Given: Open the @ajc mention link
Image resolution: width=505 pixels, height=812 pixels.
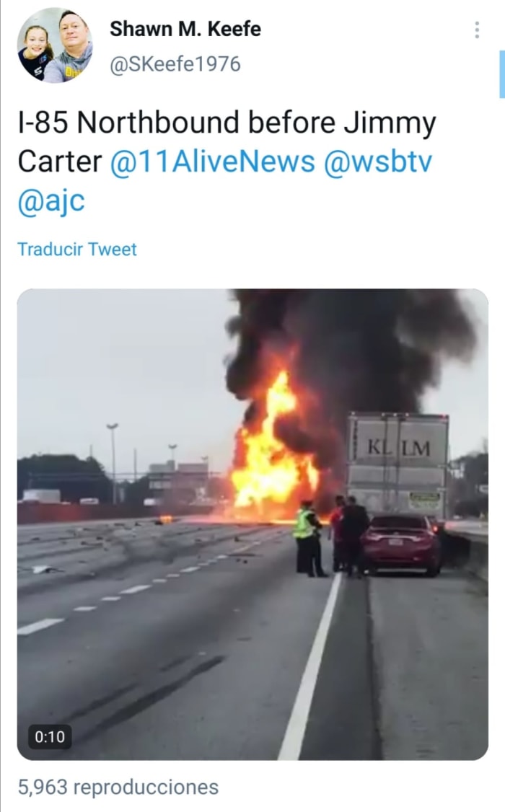Looking at the screenshot, I should 51,201.
